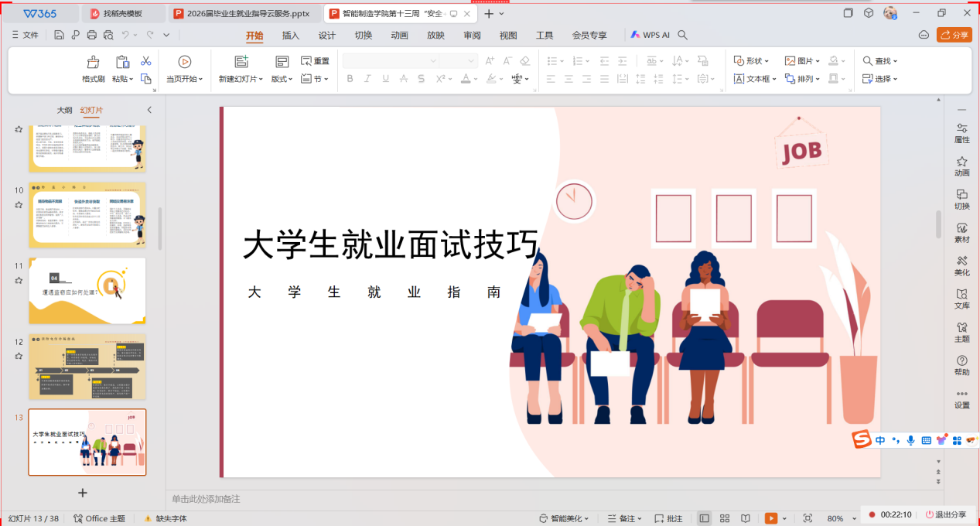The width and height of the screenshot is (980, 526).
Task: Switch to 大纲 outline tab
Action: coord(65,111)
